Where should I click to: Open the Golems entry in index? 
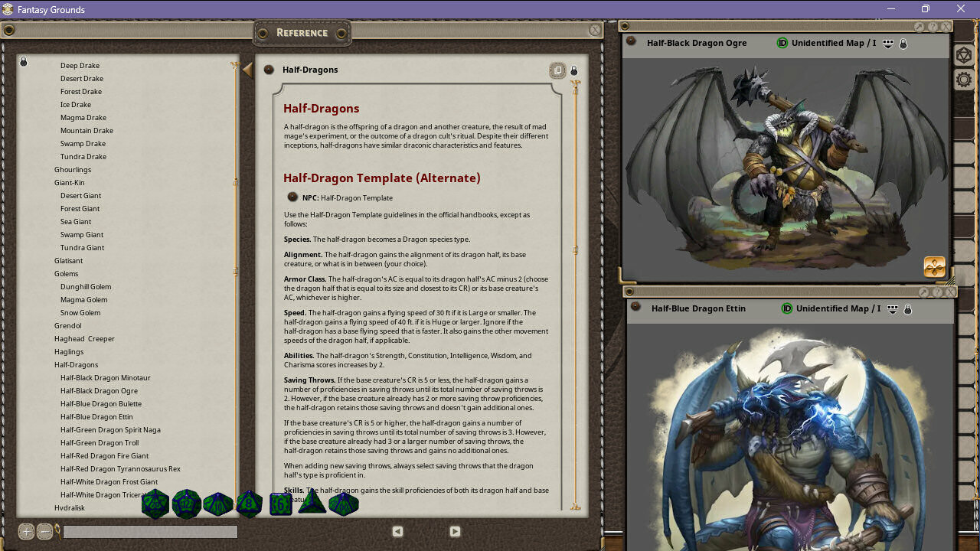(x=67, y=274)
